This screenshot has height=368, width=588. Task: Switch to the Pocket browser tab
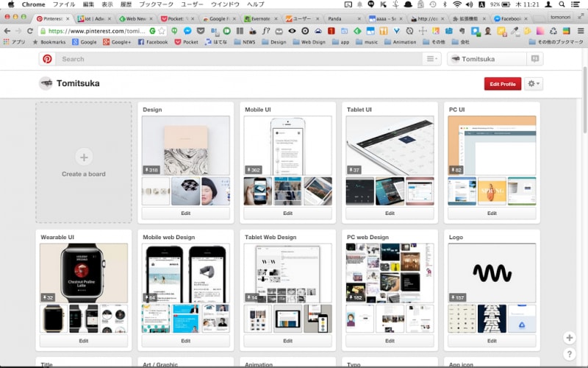pos(178,18)
